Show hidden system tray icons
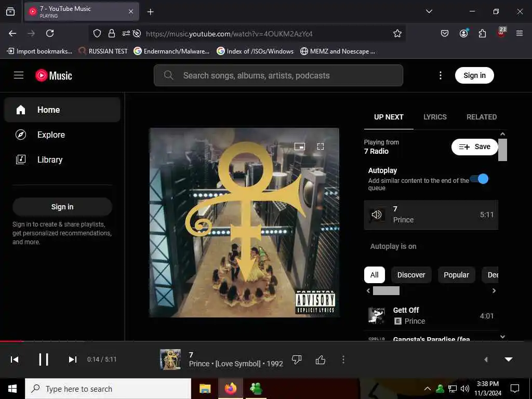The height and width of the screenshot is (399, 532). (428, 389)
